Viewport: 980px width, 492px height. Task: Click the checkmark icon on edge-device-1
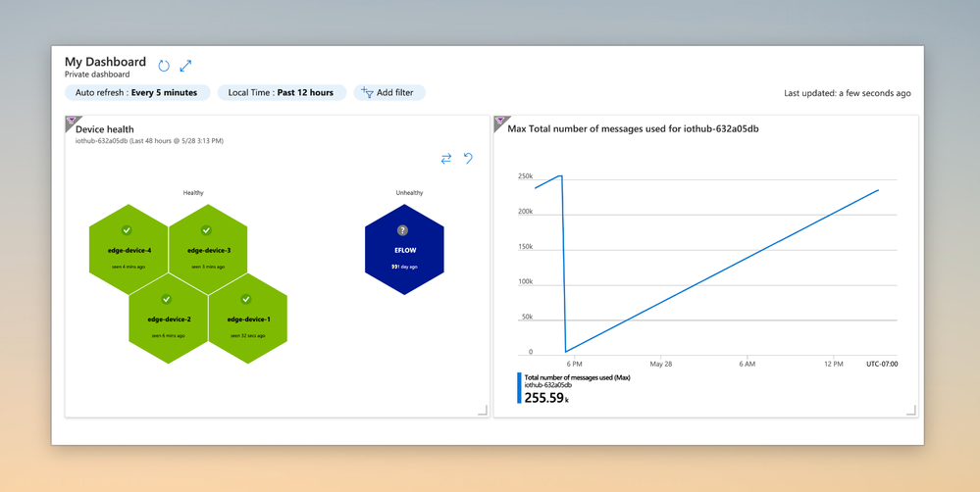(x=245, y=299)
